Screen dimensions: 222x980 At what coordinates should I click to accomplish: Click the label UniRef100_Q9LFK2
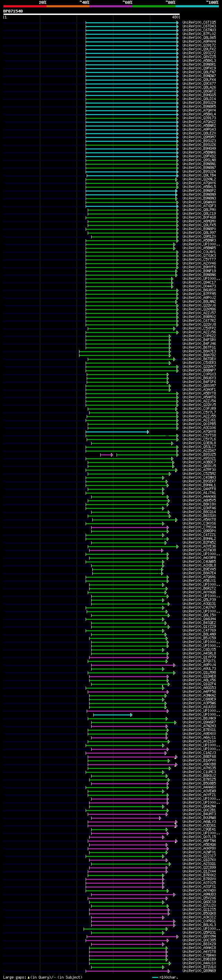pyautogui.click(x=199, y=49)
